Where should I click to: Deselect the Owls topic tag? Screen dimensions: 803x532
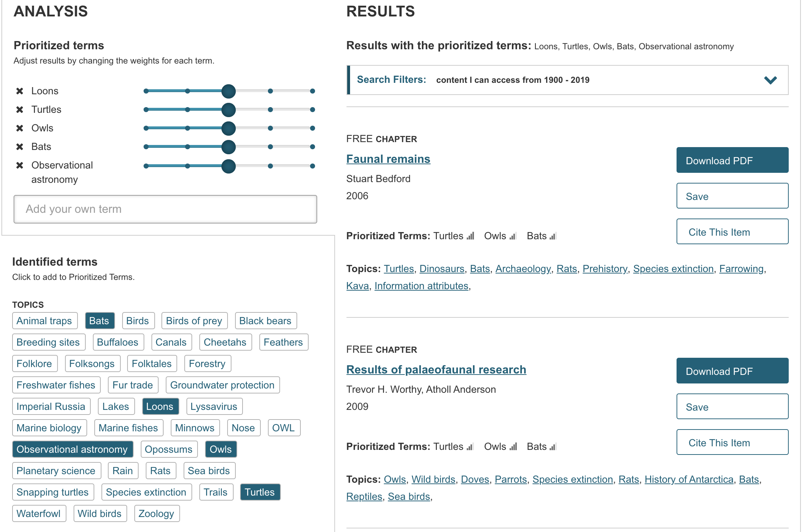221,449
